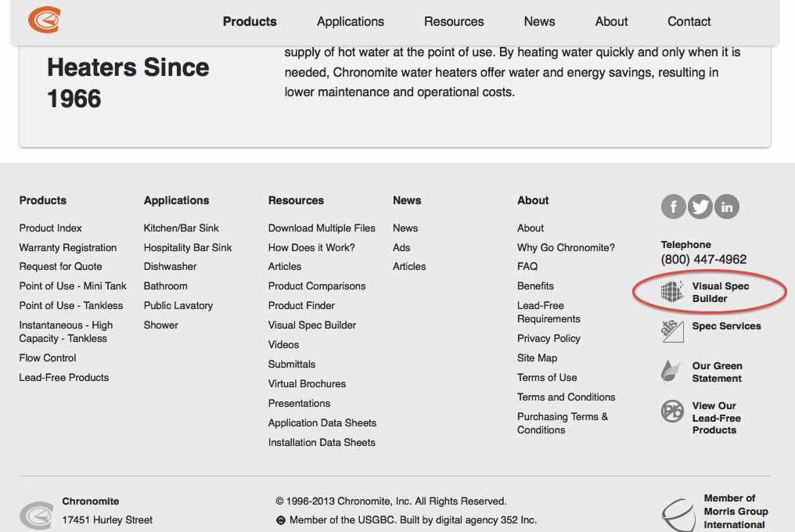Image resolution: width=795 pixels, height=532 pixels.
Task: Select Point of Use - Mini Tank
Action: point(73,286)
